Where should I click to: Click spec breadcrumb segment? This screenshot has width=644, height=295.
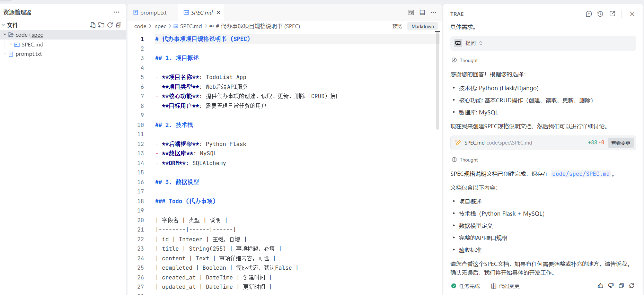point(160,26)
